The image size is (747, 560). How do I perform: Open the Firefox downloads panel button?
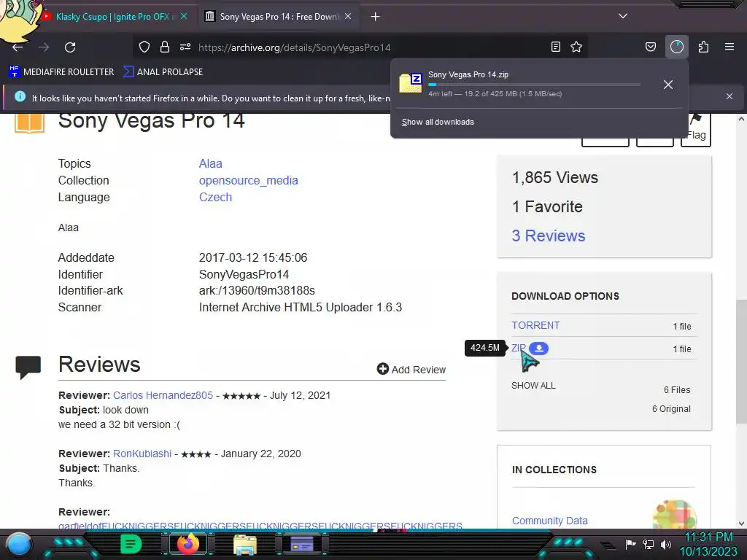point(677,47)
